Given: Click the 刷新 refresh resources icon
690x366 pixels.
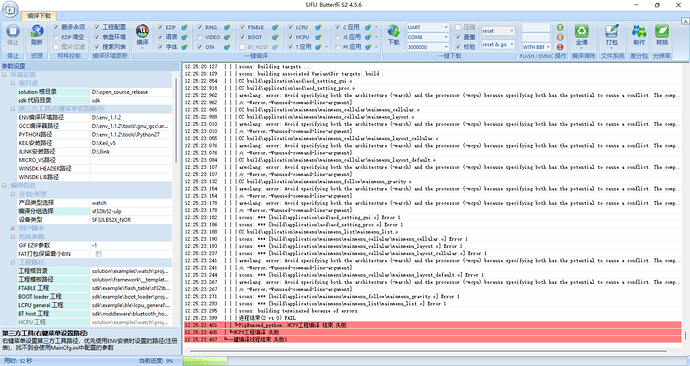Looking at the screenshot, I should pyautogui.click(x=37, y=31).
